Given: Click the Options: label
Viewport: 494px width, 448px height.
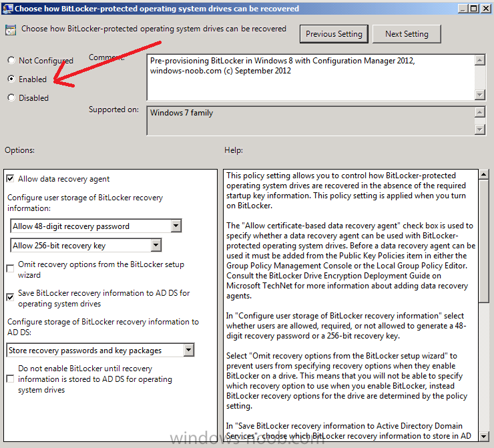Looking at the screenshot, I should coord(19,150).
